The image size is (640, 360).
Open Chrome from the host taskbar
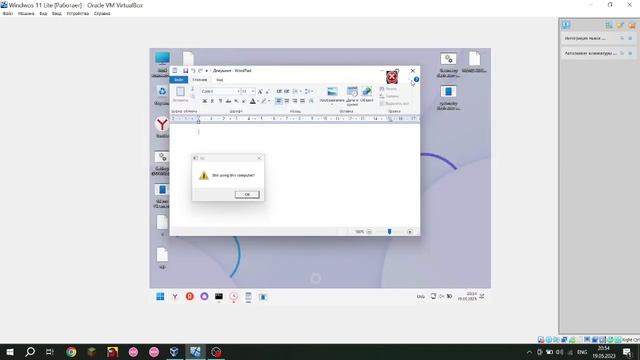coord(71,352)
